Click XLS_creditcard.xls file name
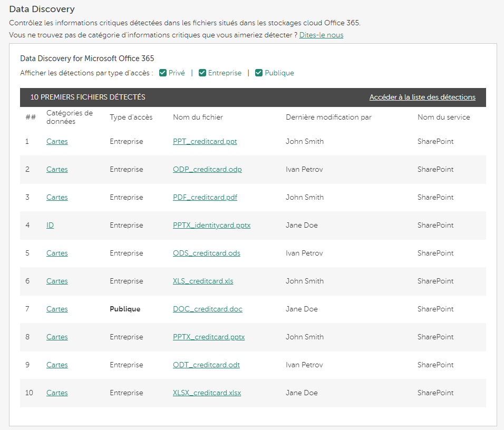This screenshot has width=504, height=430. coord(203,281)
